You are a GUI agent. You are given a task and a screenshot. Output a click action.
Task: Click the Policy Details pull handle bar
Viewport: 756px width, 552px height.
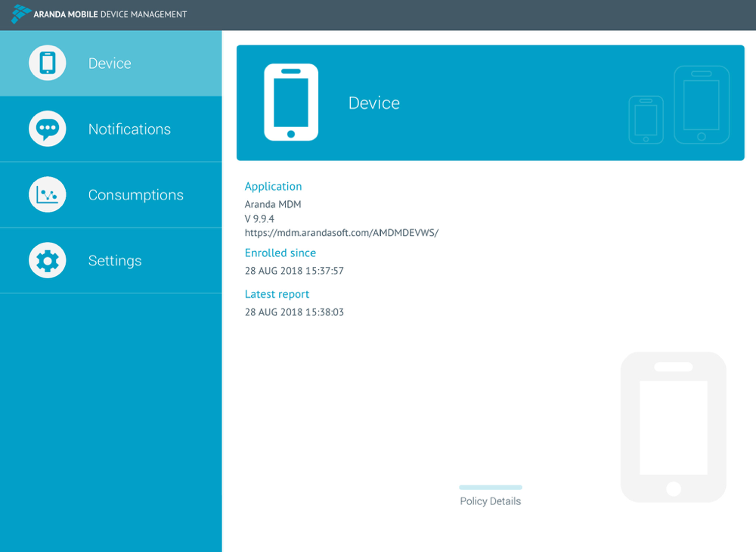tap(491, 488)
